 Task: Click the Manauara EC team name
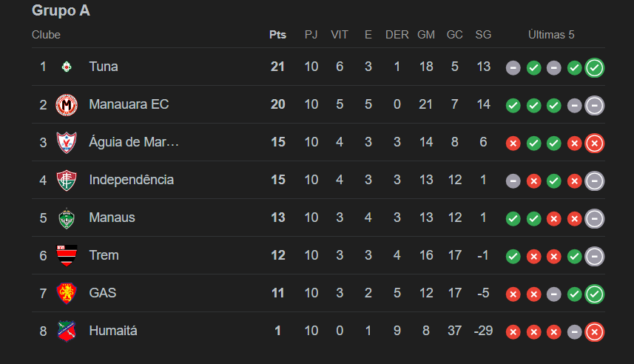(x=129, y=104)
